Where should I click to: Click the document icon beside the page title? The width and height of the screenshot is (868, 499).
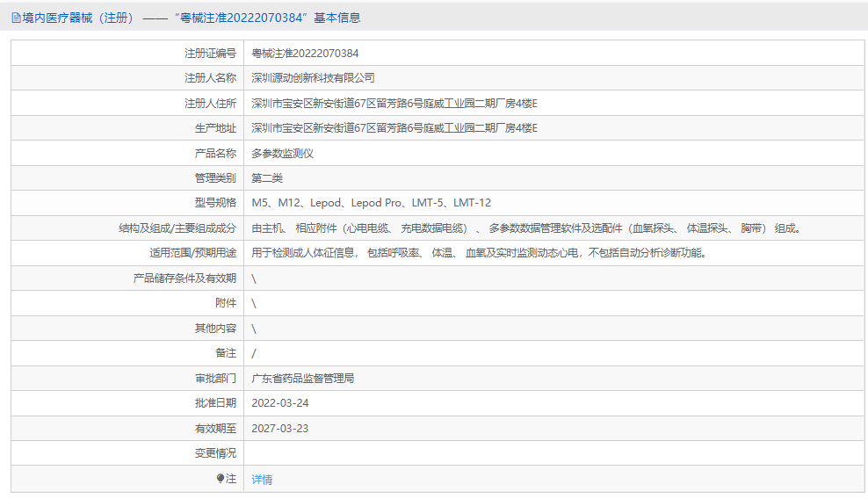click(16, 18)
